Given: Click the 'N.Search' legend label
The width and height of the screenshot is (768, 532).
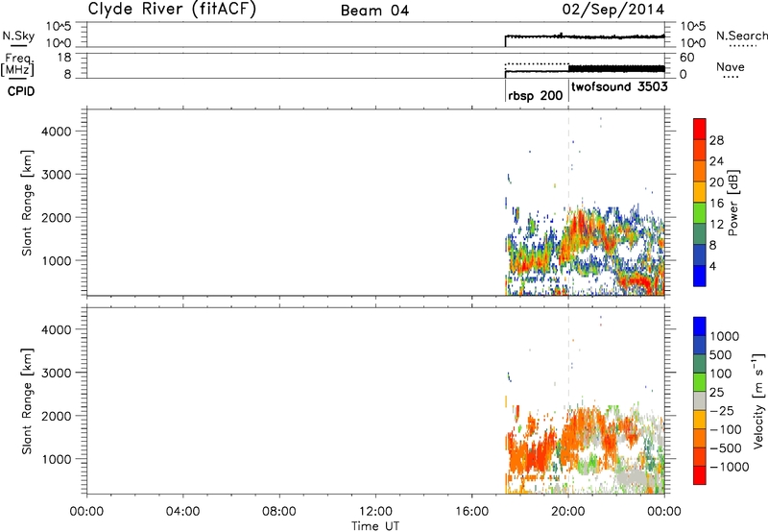Looking at the screenshot, I should pyautogui.click(x=741, y=36).
